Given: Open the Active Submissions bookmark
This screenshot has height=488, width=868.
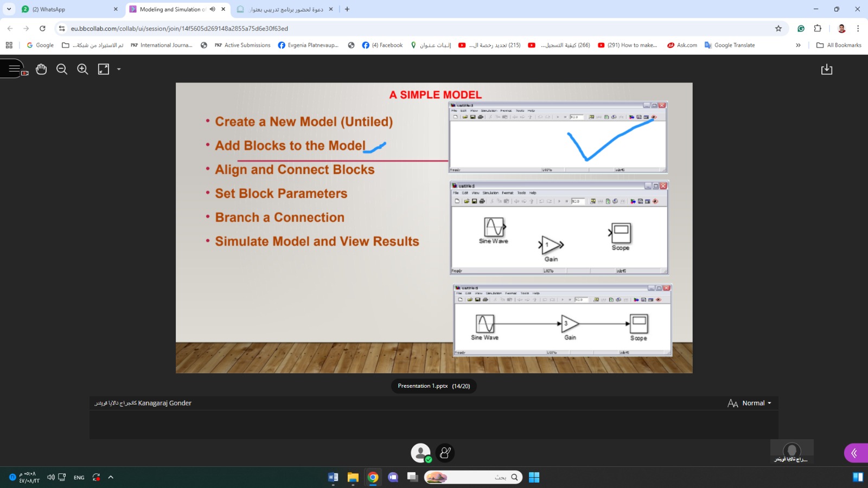Looking at the screenshot, I should (x=242, y=45).
